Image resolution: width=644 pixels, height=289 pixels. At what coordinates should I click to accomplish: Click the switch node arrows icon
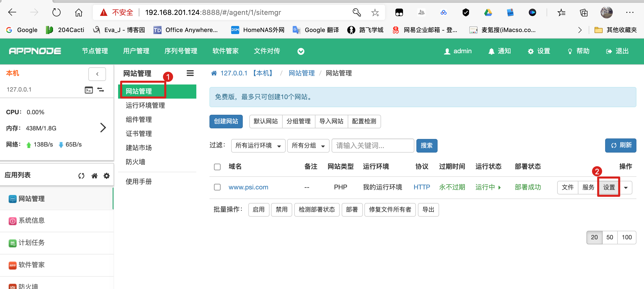click(x=101, y=90)
